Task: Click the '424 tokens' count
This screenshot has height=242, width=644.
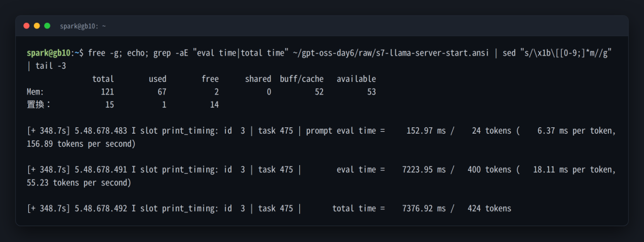Action: 489,209
